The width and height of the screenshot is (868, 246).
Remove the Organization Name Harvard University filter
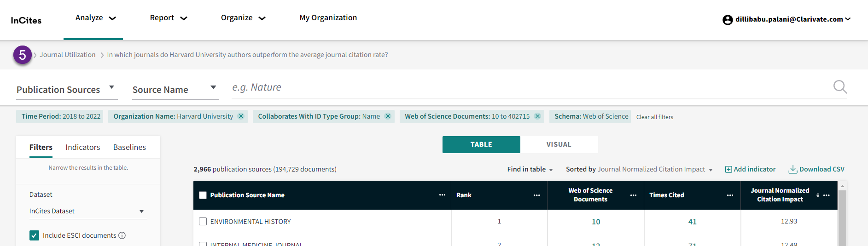[x=241, y=116]
